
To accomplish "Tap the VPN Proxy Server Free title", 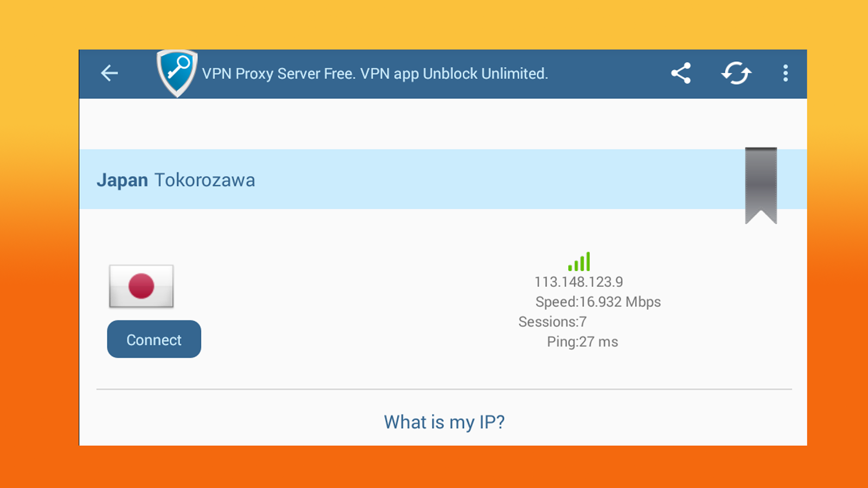I will coord(375,74).
